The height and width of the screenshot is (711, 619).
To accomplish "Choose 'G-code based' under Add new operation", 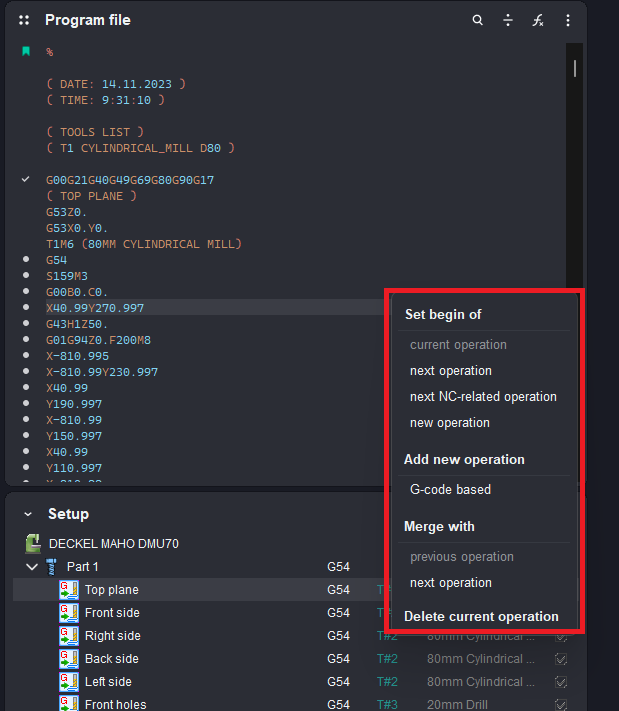I will point(450,490).
